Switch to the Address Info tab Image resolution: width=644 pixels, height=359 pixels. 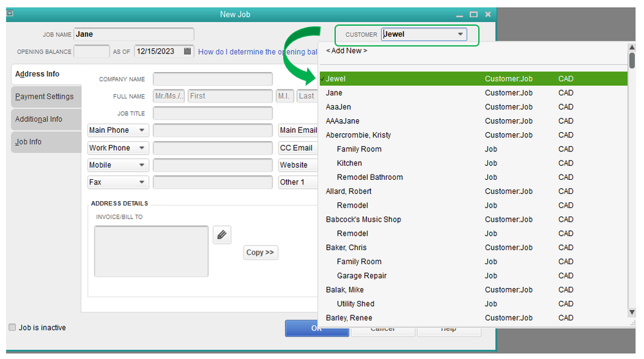[x=46, y=74]
